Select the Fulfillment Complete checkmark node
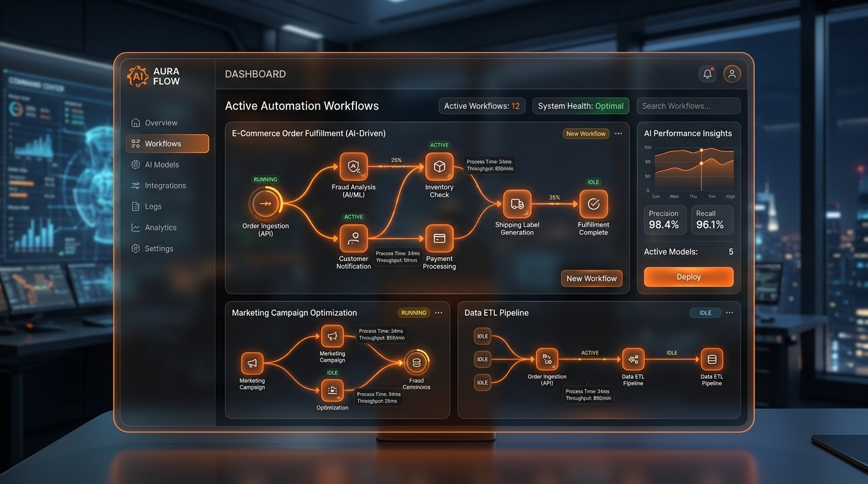The height and width of the screenshot is (484, 868). tap(594, 204)
